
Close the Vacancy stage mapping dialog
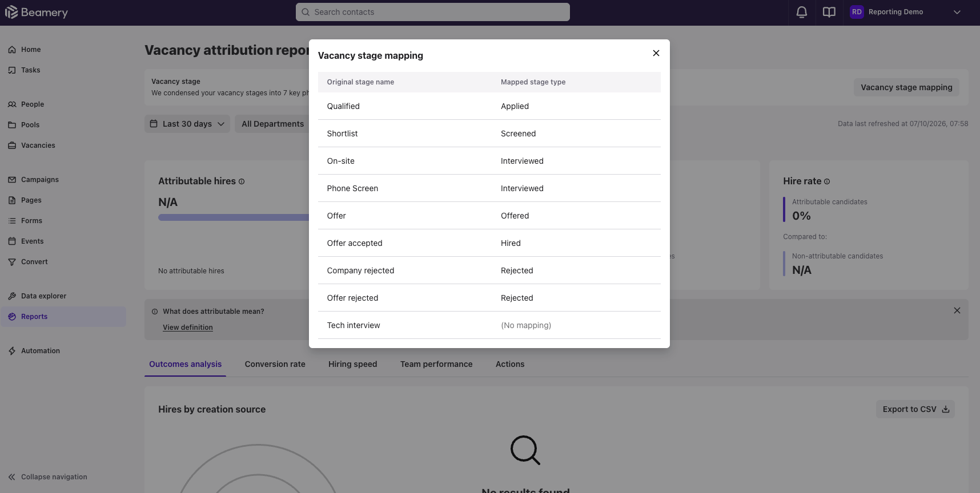coord(656,53)
